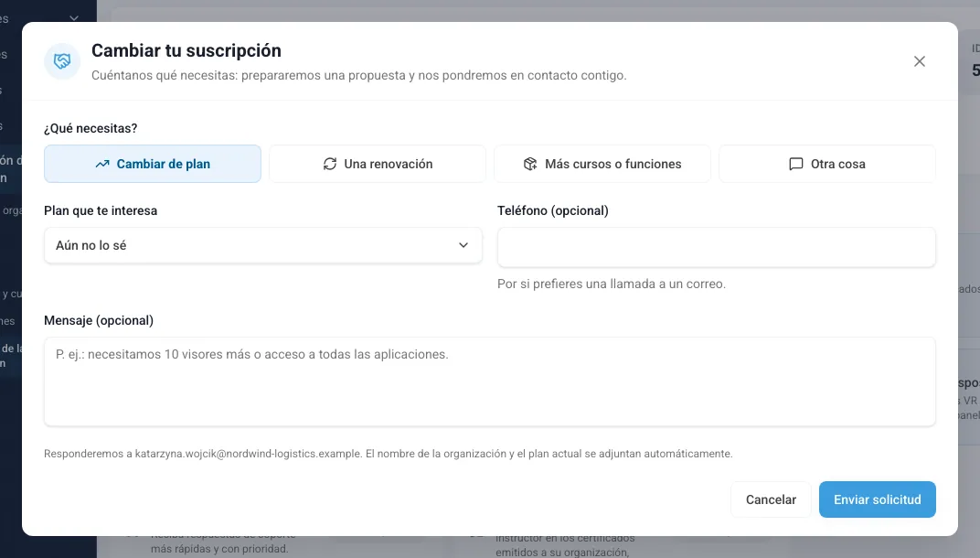This screenshot has height=558, width=980.
Task: Close the dialog with the X icon
Action: [x=920, y=61]
